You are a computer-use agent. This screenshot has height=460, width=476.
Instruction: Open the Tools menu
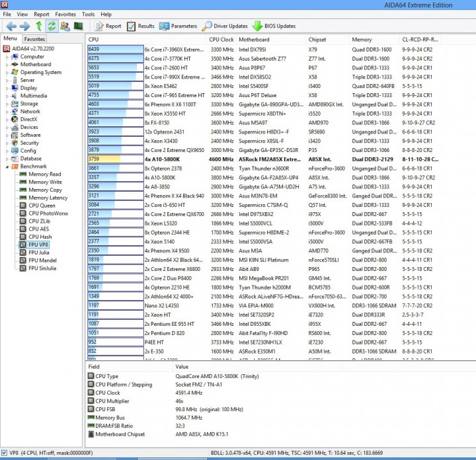(x=88, y=15)
